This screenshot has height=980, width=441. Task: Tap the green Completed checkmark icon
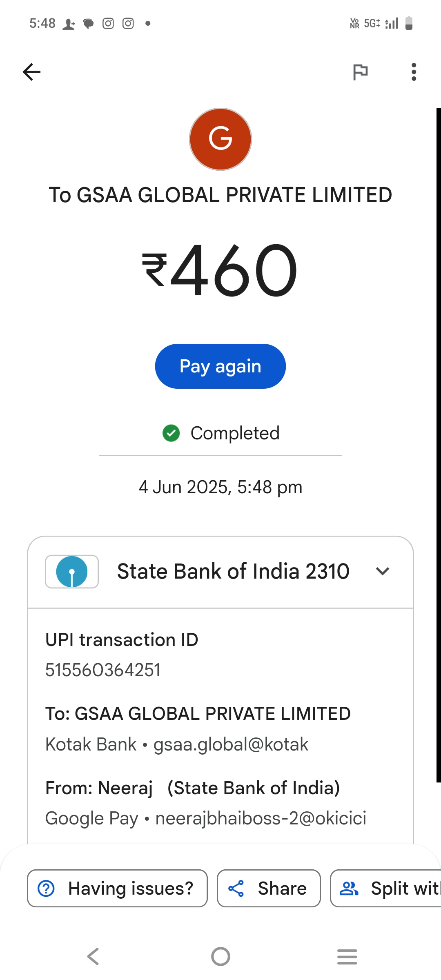[171, 433]
